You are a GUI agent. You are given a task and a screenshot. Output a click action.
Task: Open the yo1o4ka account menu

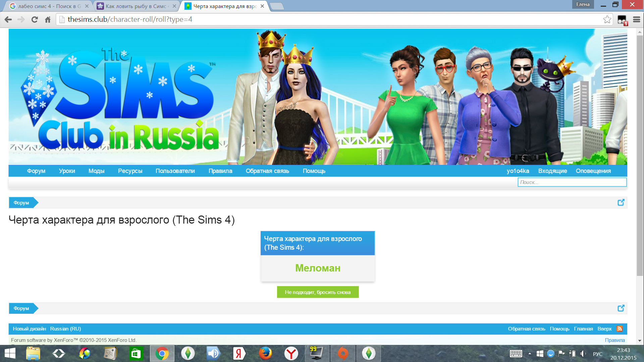coord(518,171)
